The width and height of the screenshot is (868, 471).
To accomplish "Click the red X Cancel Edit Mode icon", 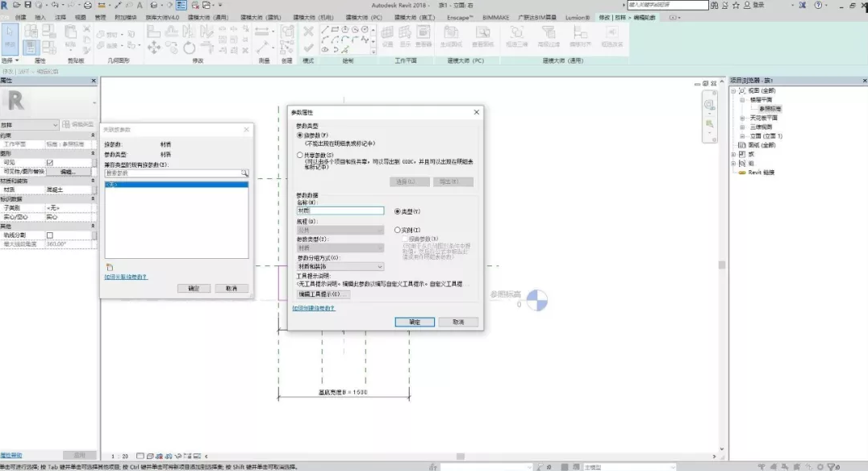I will pos(307,31).
